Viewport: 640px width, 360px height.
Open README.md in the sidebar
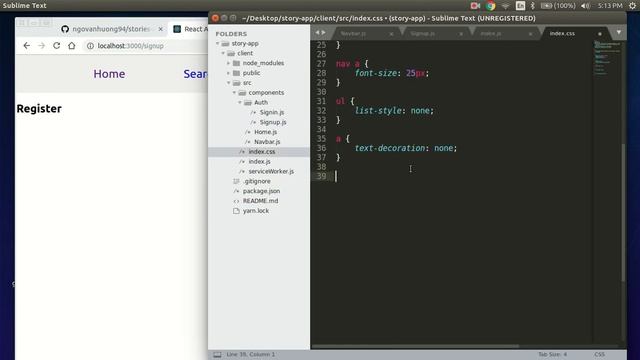click(260, 201)
